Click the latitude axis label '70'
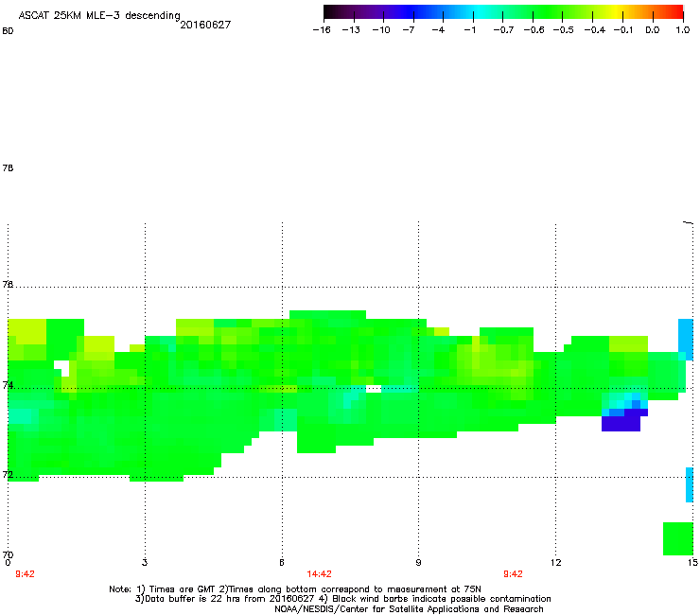The height and width of the screenshot is (615, 700). point(8,554)
